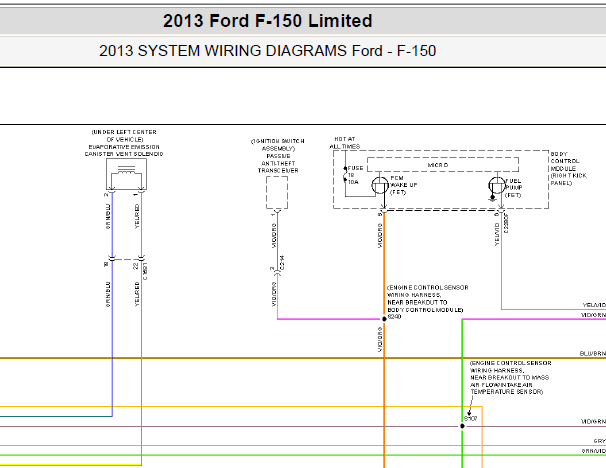
Task: Select the dashed MICRO box
Action: coord(443,165)
